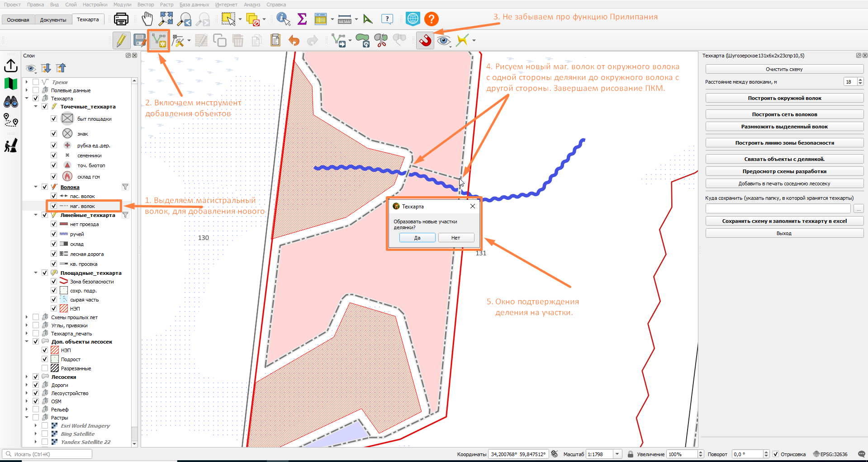Screen dimensions: 868x462
Task: Click the undo arrow icon
Action: tap(294, 41)
